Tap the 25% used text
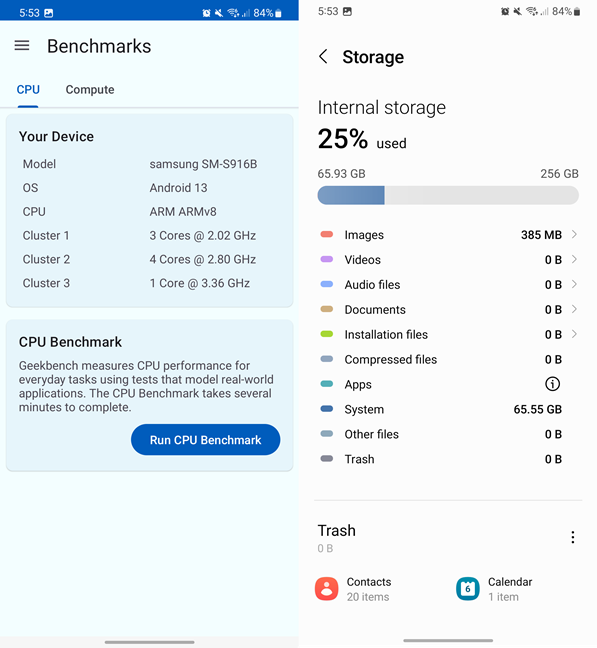Image resolution: width=597 pixels, height=648 pixels. (362, 139)
